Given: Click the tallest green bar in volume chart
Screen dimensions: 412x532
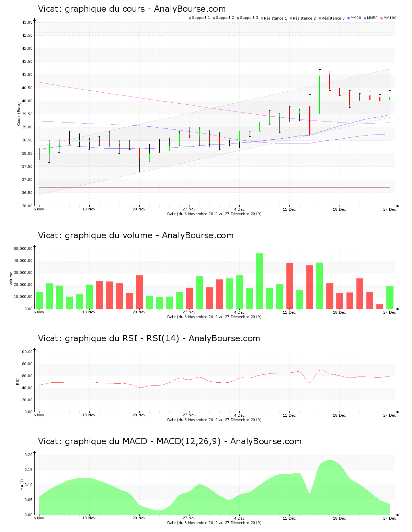Looking at the screenshot, I should coord(260,281).
